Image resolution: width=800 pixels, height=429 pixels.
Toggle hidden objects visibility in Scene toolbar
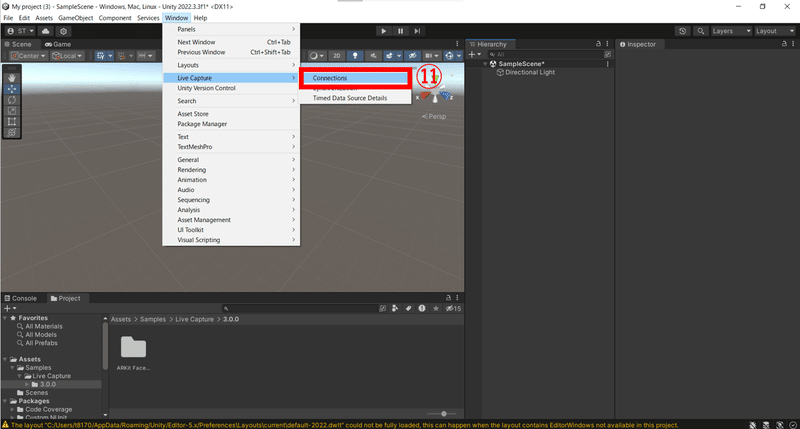coord(413,56)
